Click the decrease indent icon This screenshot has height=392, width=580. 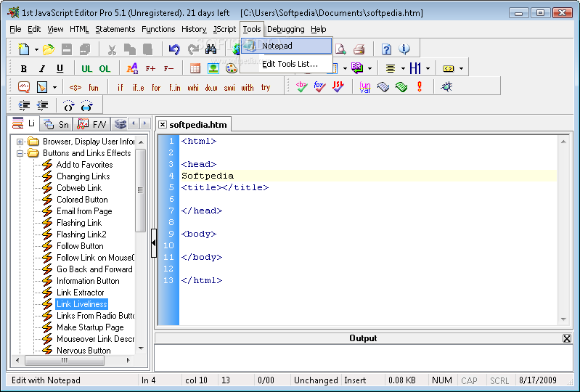(42, 106)
